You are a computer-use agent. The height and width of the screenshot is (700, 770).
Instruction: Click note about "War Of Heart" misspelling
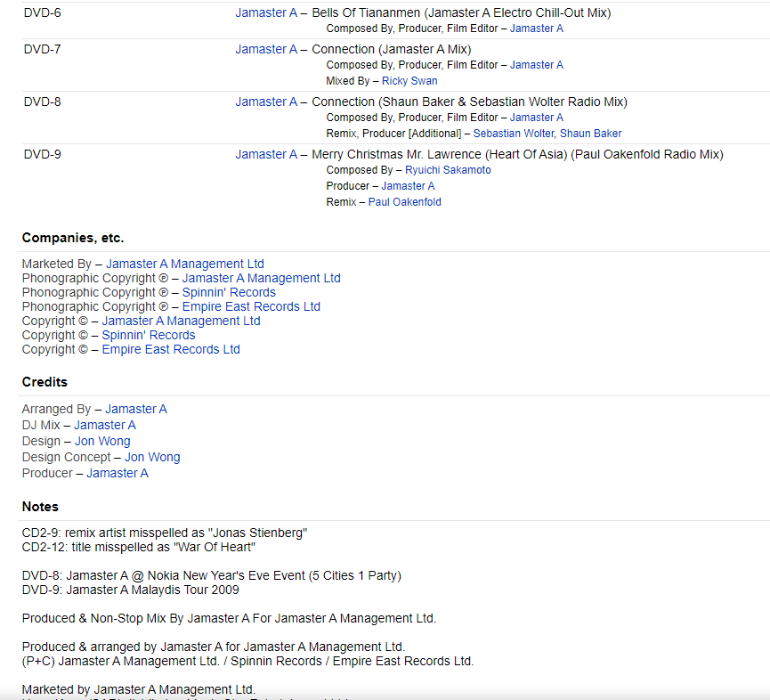[139, 547]
